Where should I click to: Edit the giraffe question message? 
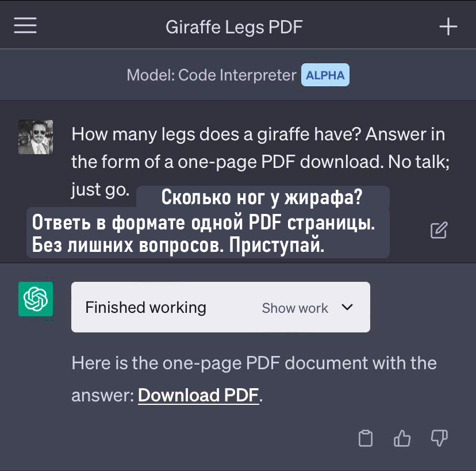(439, 230)
